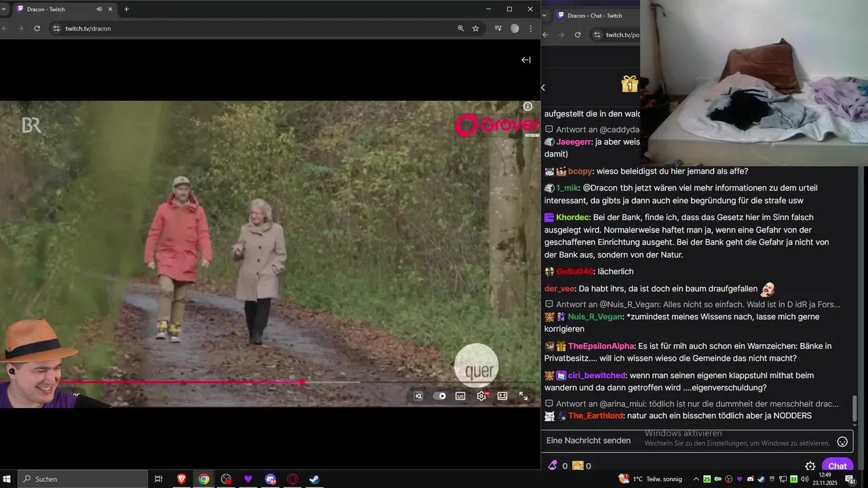Go back in the chat popout window
The height and width of the screenshot is (488, 868).
tap(545, 35)
